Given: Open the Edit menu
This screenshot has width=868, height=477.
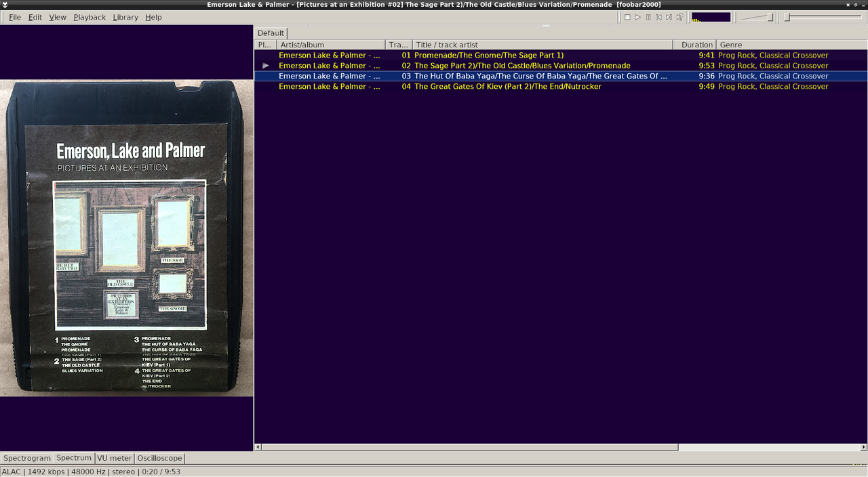Looking at the screenshot, I should (x=35, y=17).
